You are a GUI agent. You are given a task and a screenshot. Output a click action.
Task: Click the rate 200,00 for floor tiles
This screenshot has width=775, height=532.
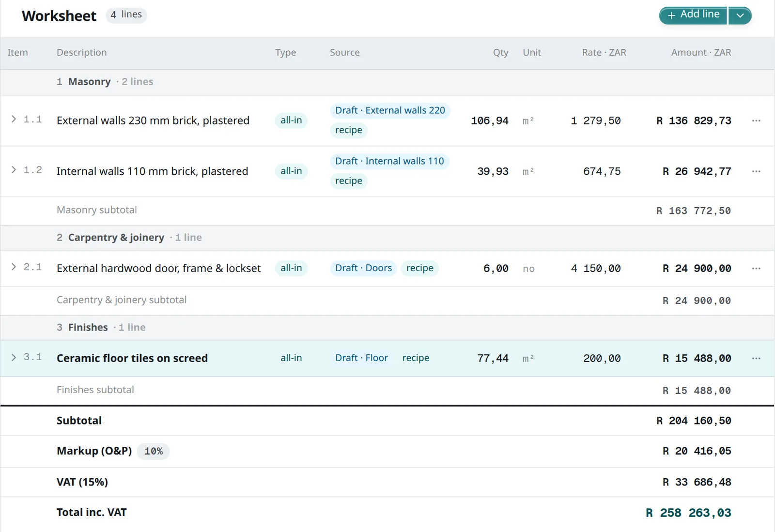(x=602, y=358)
